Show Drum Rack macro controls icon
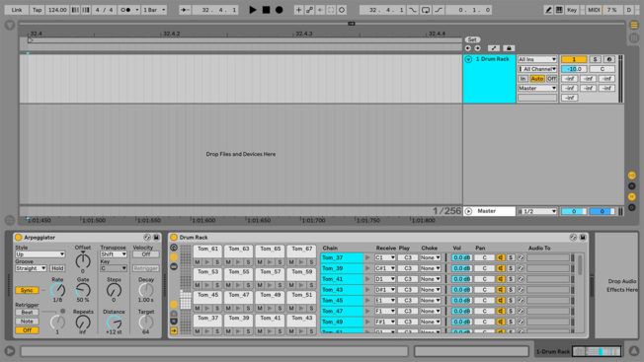The height and width of the screenshot is (362, 644). 174,248
